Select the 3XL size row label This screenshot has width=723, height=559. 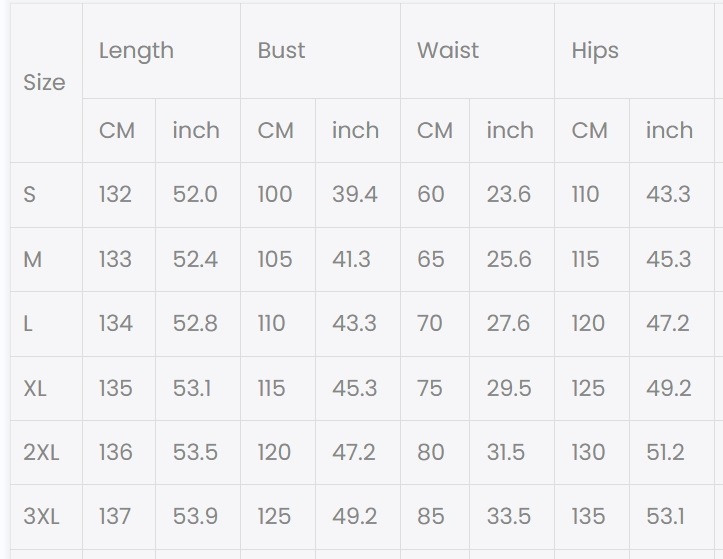[41, 517]
